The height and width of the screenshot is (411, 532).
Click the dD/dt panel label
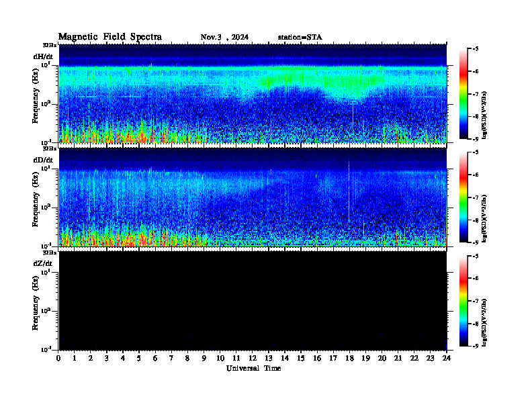pyautogui.click(x=43, y=160)
